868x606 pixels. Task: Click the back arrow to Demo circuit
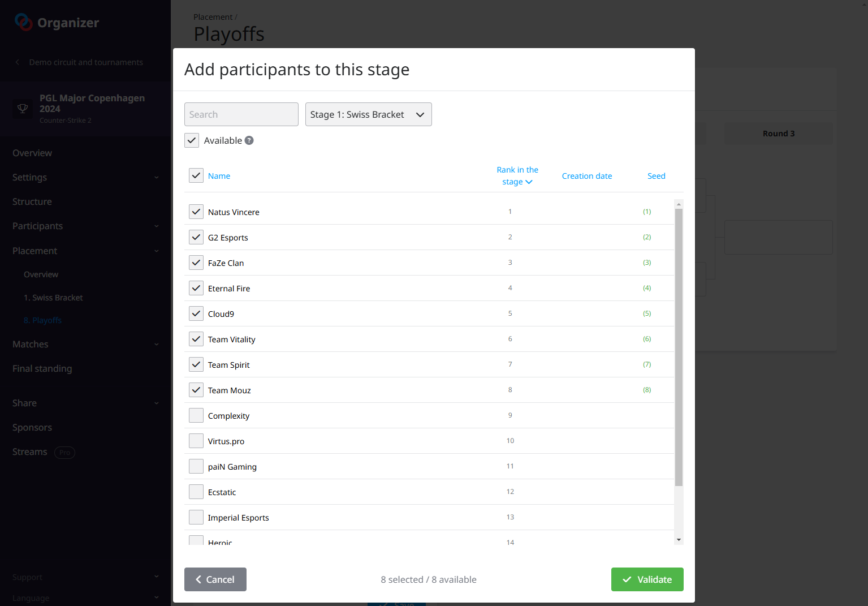pos(18,62)
